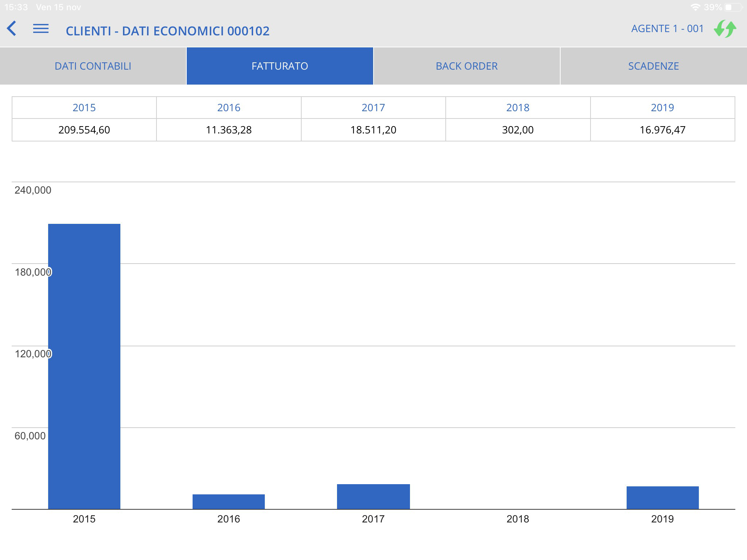Switch to the DATI CONTABILI tab
Screen dimensions: 747x560
pos(93,66)
